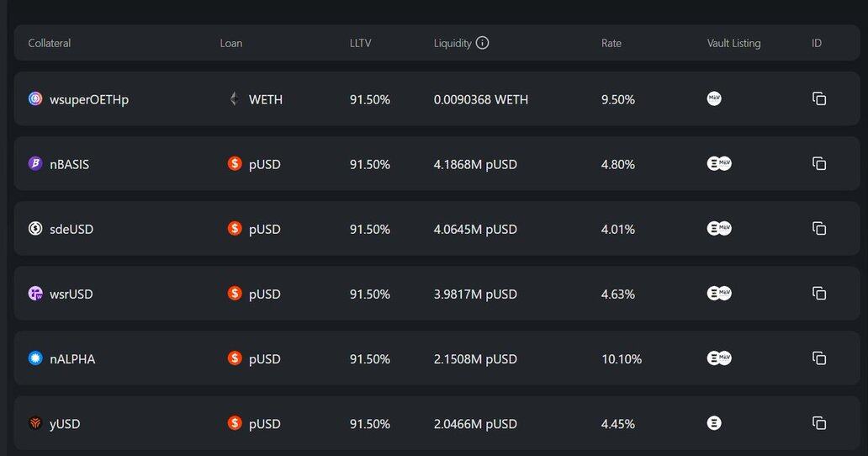Viewport: 868px width, 456px height.
Task: Click the Liquidity info icon
Action: pos(482,43)
